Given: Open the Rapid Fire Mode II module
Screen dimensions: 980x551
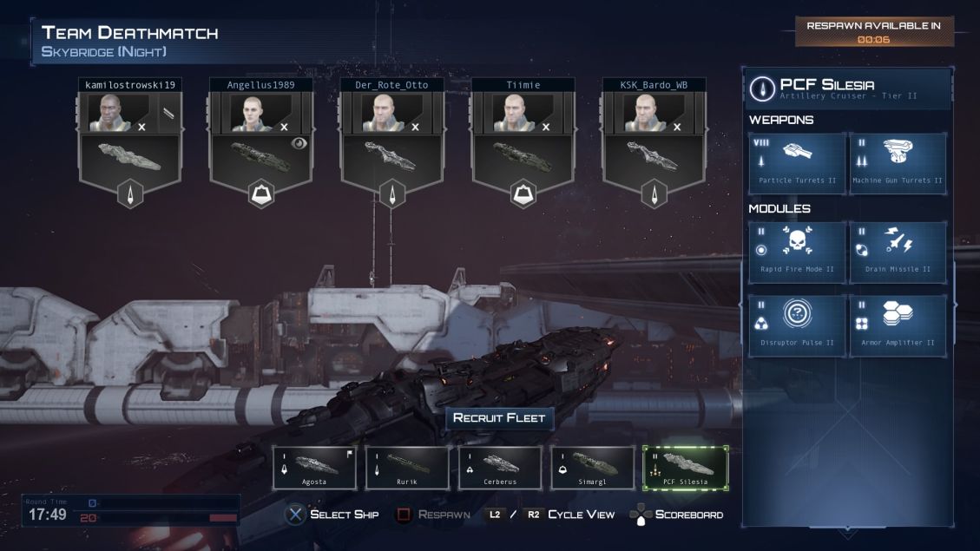Looking at the screenshot, I should 797,253.
